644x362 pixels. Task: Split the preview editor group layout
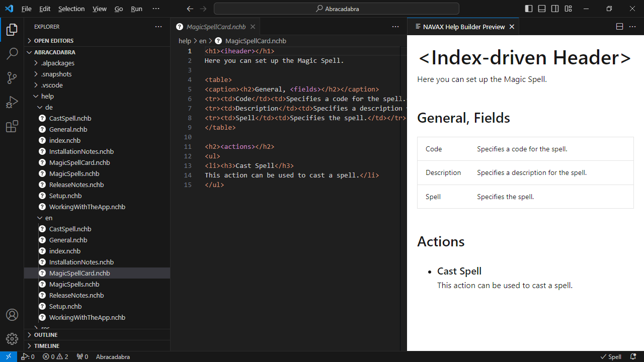[x=619, y=27]
